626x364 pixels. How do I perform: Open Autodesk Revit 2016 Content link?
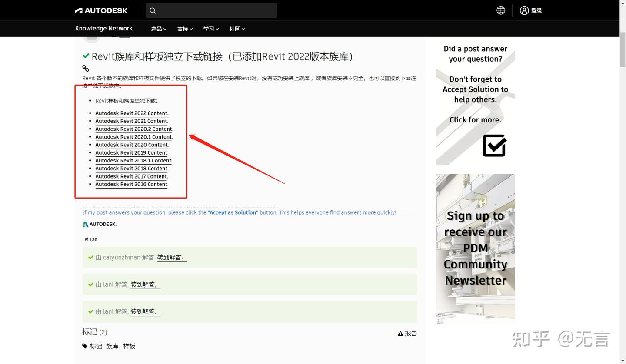pyautogui.click(x=131, y=184)
